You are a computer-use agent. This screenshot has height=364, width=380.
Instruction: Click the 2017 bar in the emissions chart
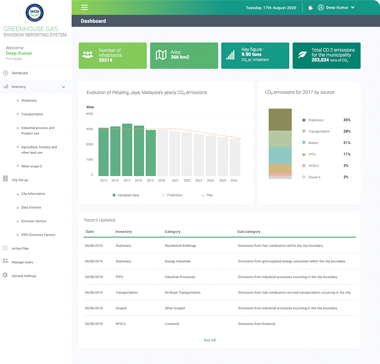point(127,150)
